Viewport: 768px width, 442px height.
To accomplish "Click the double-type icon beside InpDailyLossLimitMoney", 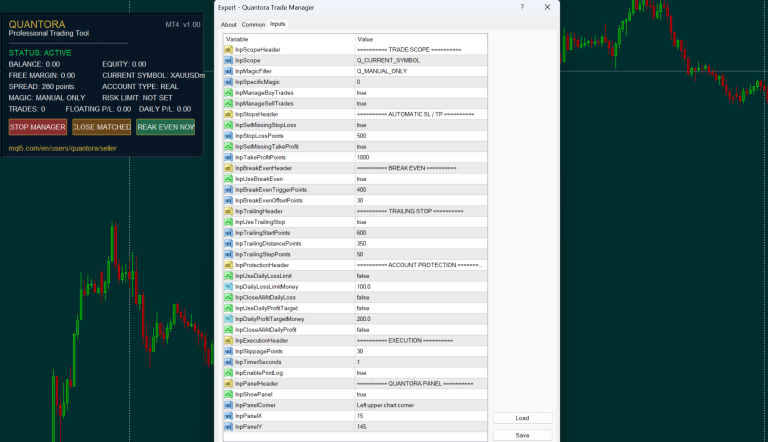I will [x=228, y=287].
